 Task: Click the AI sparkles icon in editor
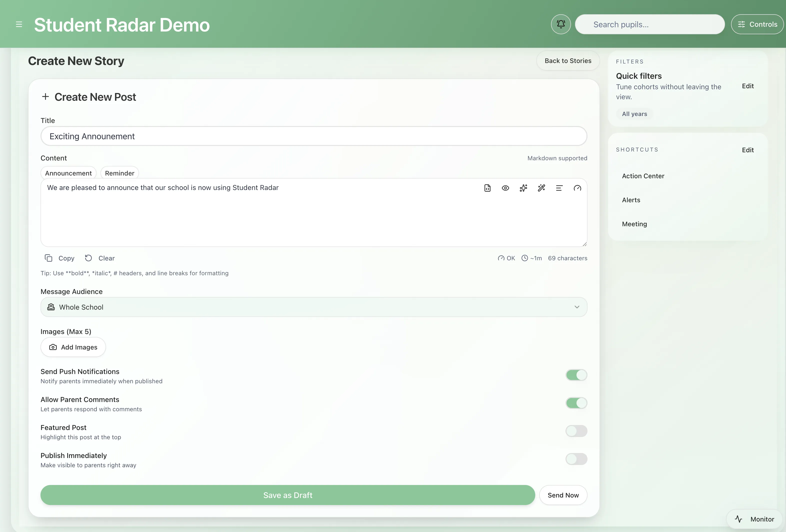click(523, 188)
